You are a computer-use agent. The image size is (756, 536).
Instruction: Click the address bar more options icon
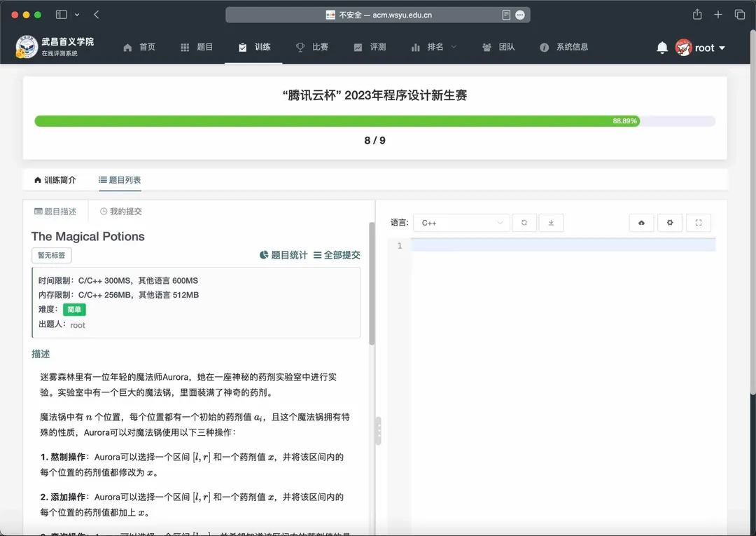click(520, 15)
